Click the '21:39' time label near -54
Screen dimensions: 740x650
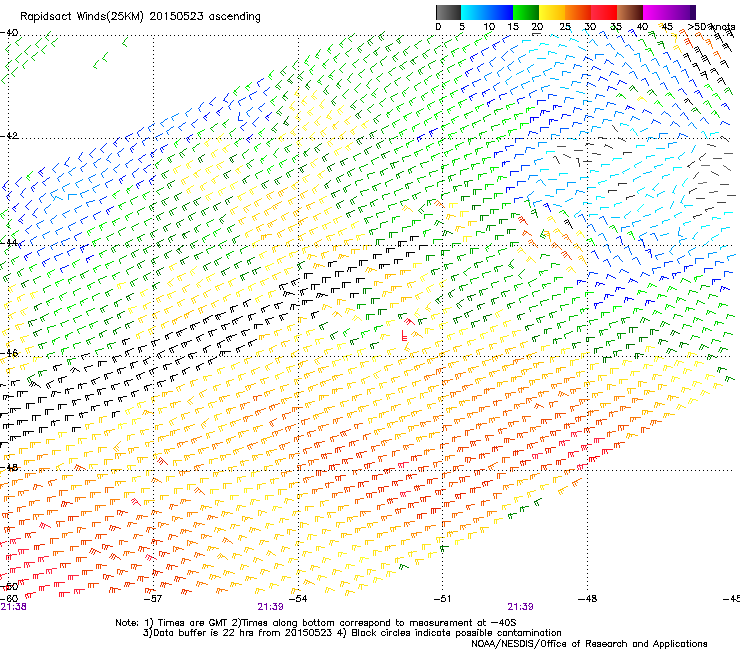coord(270,607)
